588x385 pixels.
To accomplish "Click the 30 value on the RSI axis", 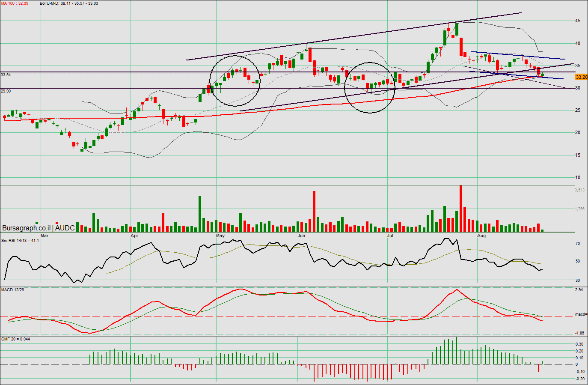I will (x=578, y=281).
